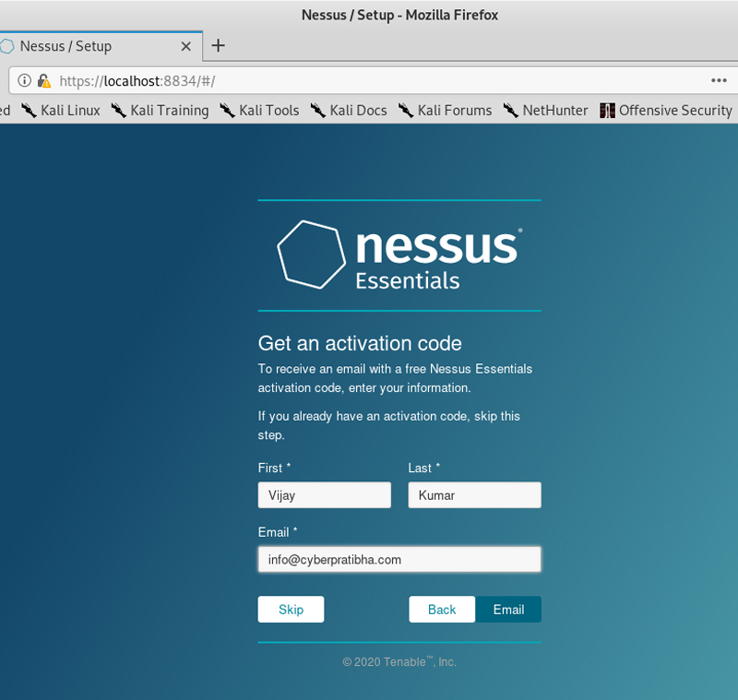Click the 'Nessus / Setup - Mozilla Firefox' window title

pyautogui.click(x=399, y=15)
